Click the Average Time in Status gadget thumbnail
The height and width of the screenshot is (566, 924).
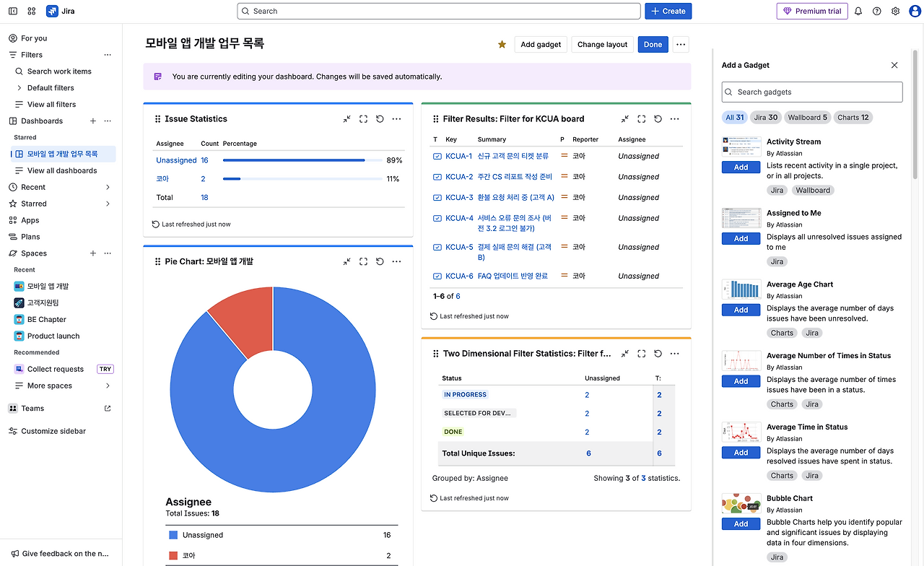click(x=741, y=432)
